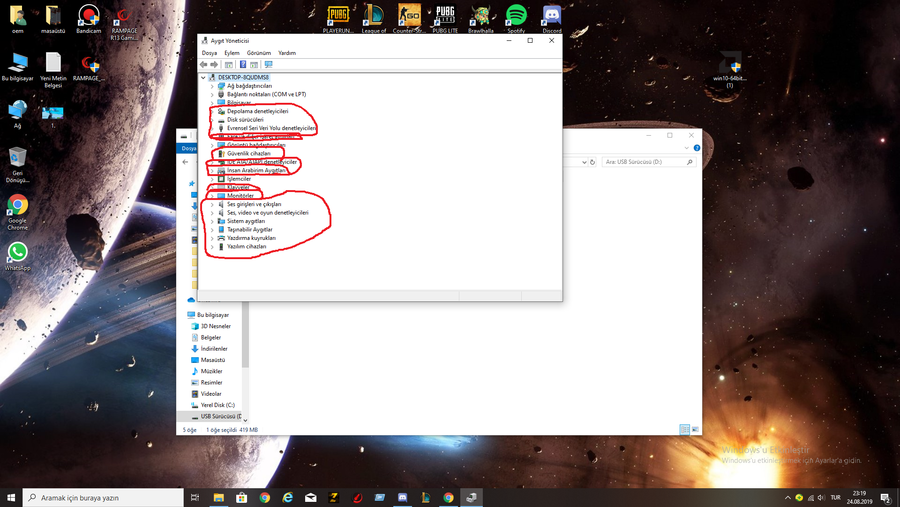Open the Discord desktop shortcut
This screenshot has height=507, width=900.
tap(551, 16)
